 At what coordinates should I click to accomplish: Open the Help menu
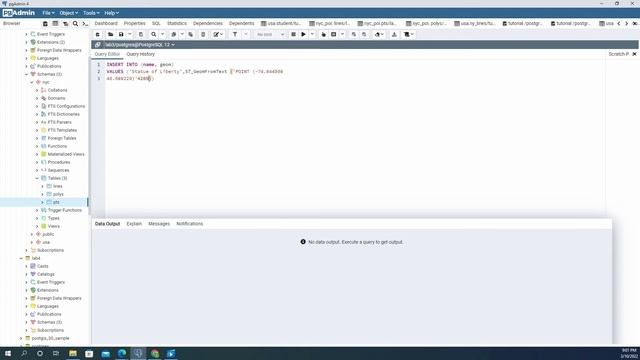coord(111,13)
